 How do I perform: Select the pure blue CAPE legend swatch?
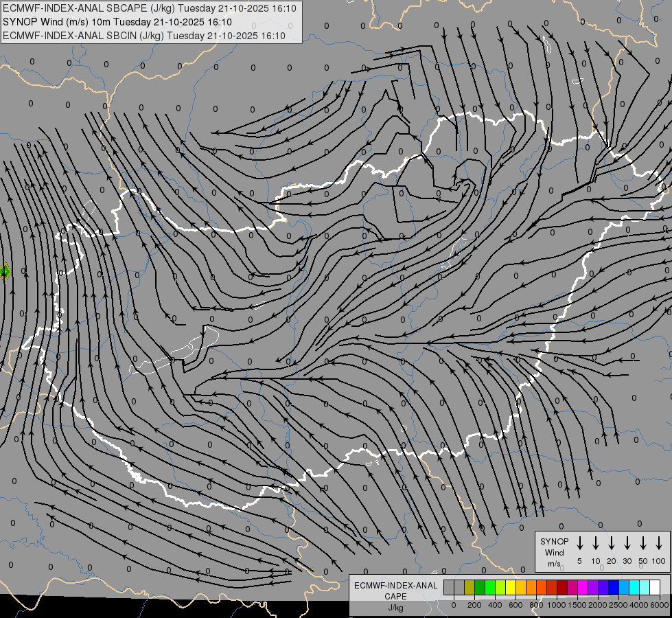tap(614, 587)
